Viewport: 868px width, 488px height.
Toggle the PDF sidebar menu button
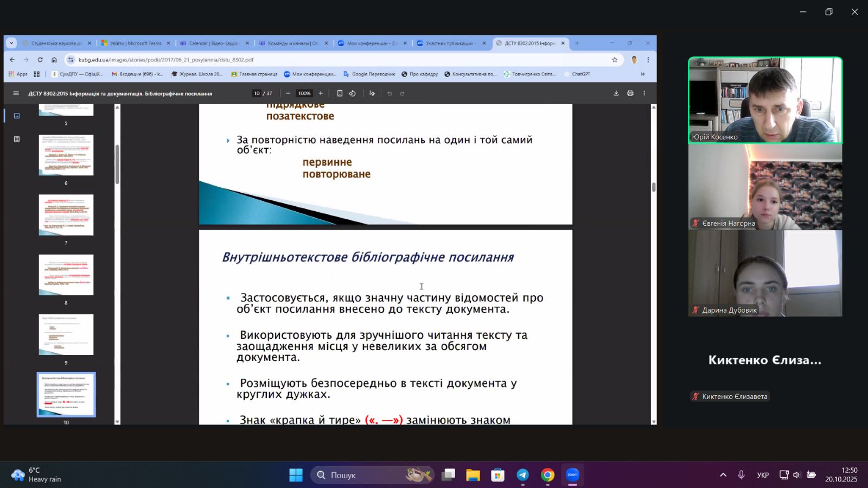16,93
